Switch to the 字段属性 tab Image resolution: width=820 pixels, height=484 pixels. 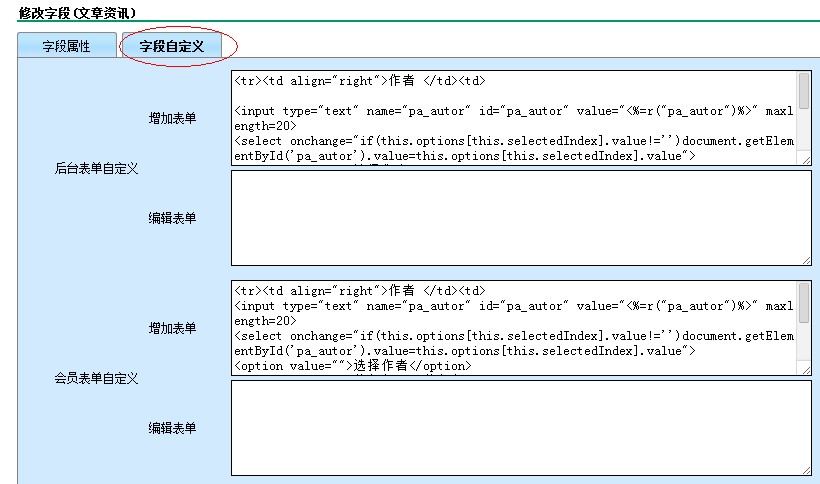(x=66, y=46)
